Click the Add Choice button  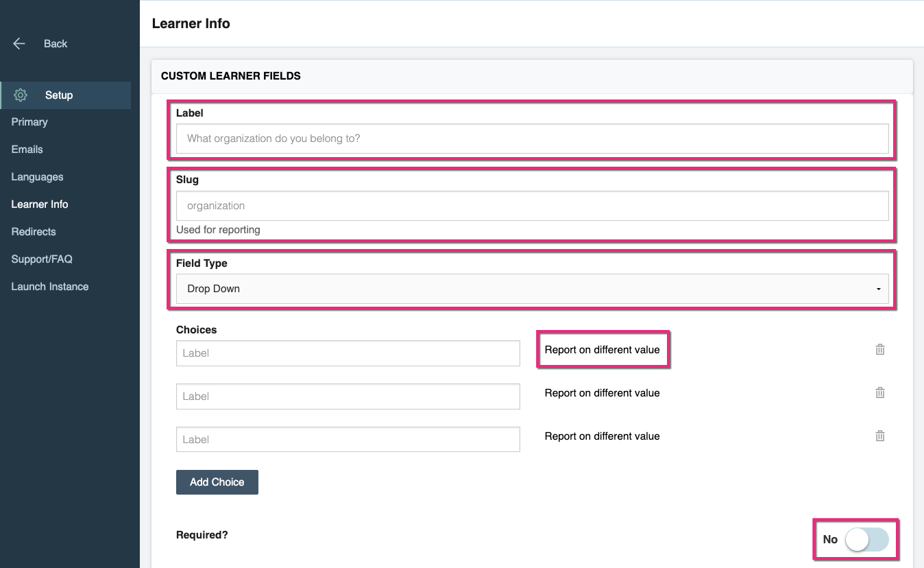[217, 482]
